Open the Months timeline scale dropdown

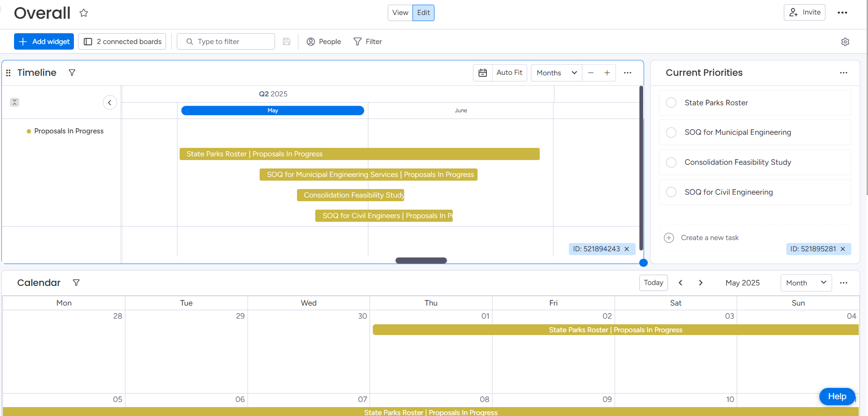[x=556, y=73]
